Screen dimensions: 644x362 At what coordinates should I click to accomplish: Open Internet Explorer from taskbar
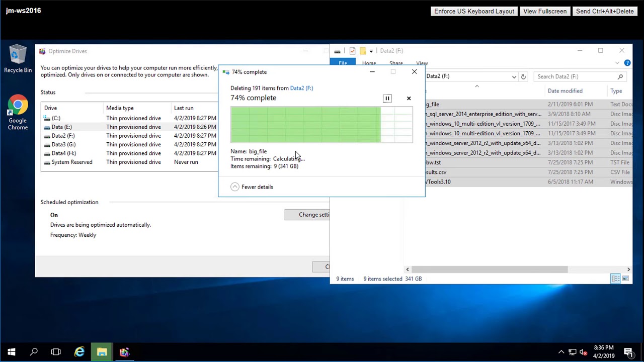(79, 352)
